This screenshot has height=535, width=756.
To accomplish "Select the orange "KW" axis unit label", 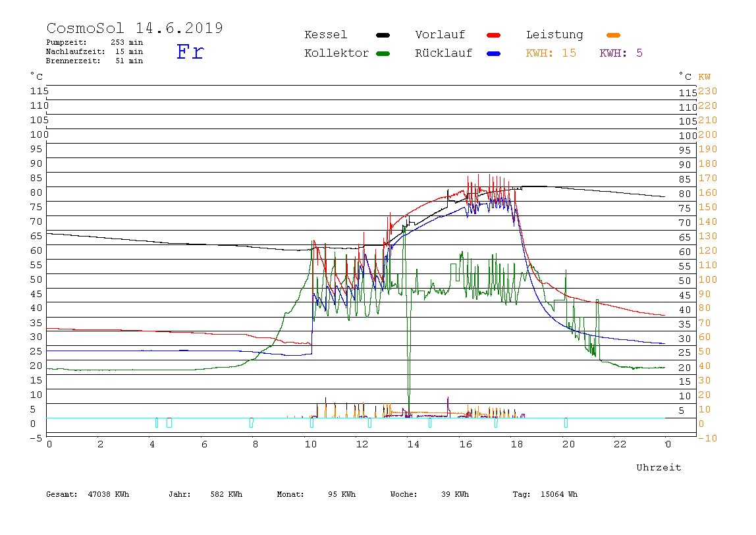I will coord(704,76).
